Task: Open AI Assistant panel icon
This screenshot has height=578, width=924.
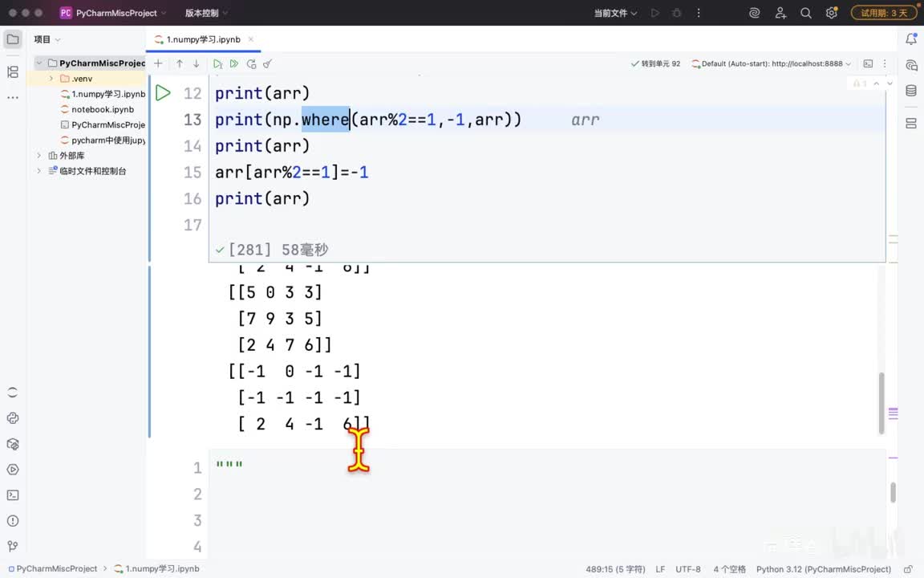Action: point(911,65)
